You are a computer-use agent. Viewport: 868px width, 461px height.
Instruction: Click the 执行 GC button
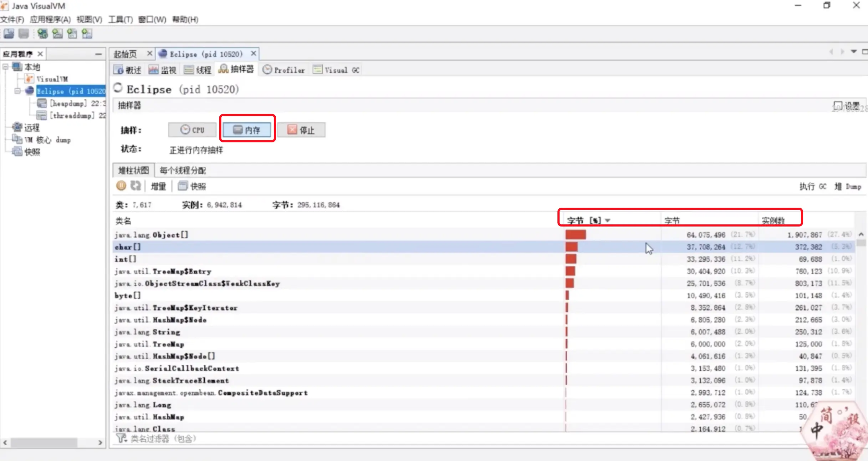click(812, 186)
